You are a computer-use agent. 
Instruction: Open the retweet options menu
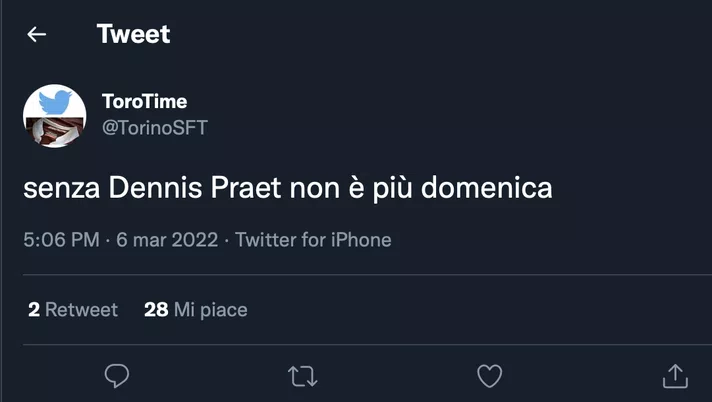302,376
